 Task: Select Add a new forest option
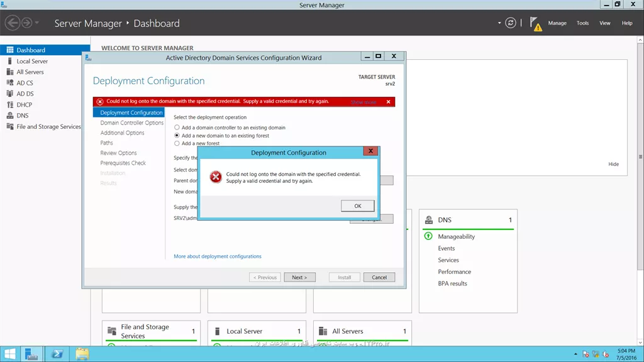point(177,143)
